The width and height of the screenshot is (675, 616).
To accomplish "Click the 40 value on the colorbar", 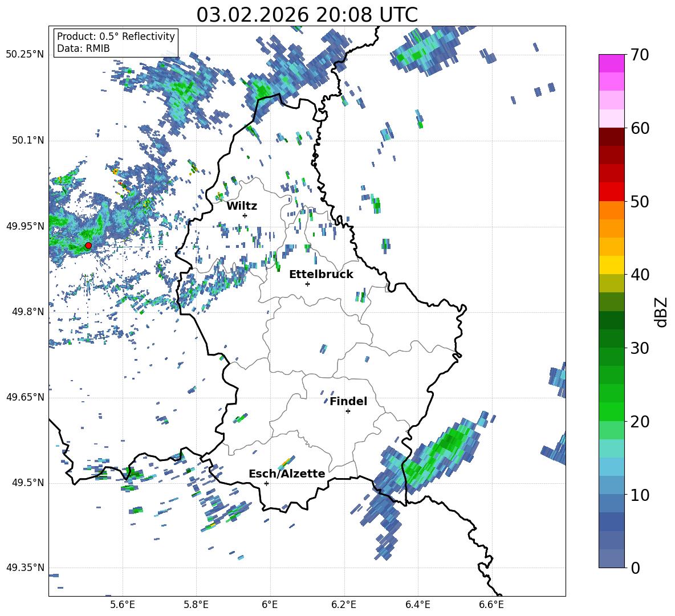I will coord(640,275).
